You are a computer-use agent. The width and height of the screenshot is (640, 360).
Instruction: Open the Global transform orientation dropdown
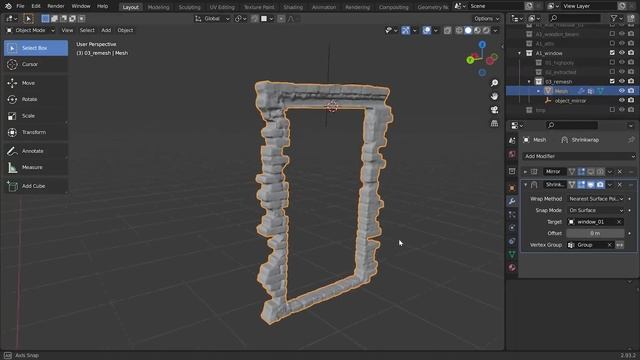(x=212, y=19)
